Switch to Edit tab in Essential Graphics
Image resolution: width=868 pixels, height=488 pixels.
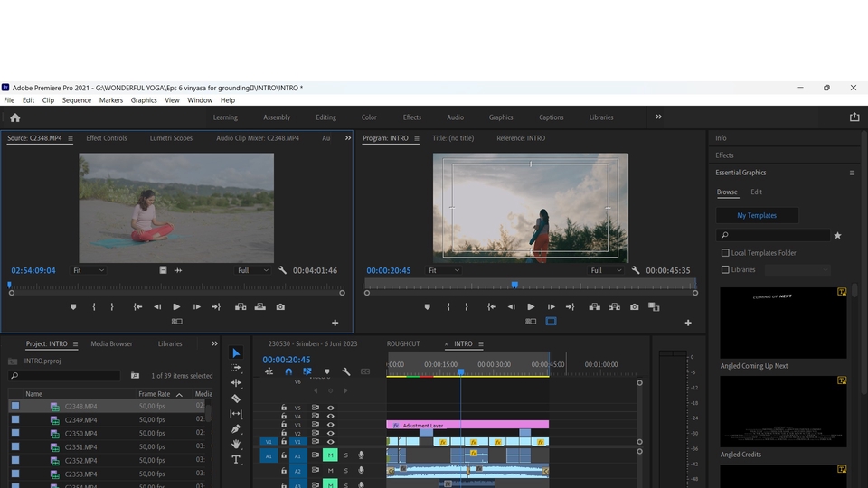point(756,192)
